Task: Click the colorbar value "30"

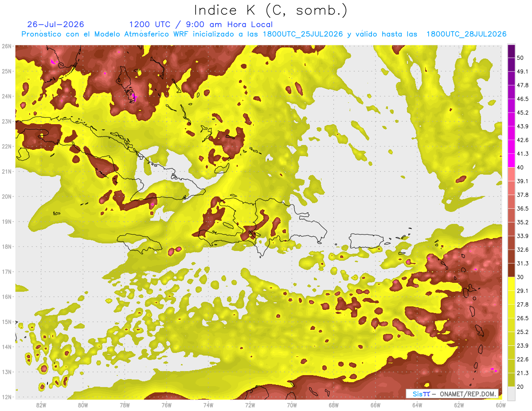Action: [x=521, y=277]
